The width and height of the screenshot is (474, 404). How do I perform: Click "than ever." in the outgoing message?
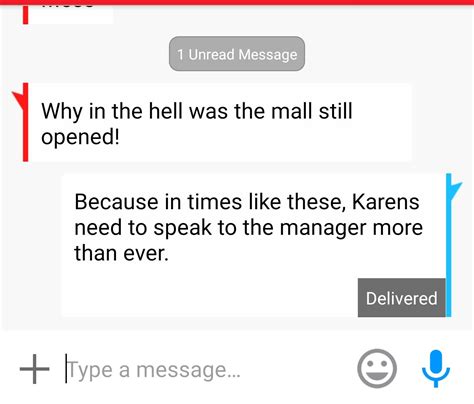click(x=121, y=253)
